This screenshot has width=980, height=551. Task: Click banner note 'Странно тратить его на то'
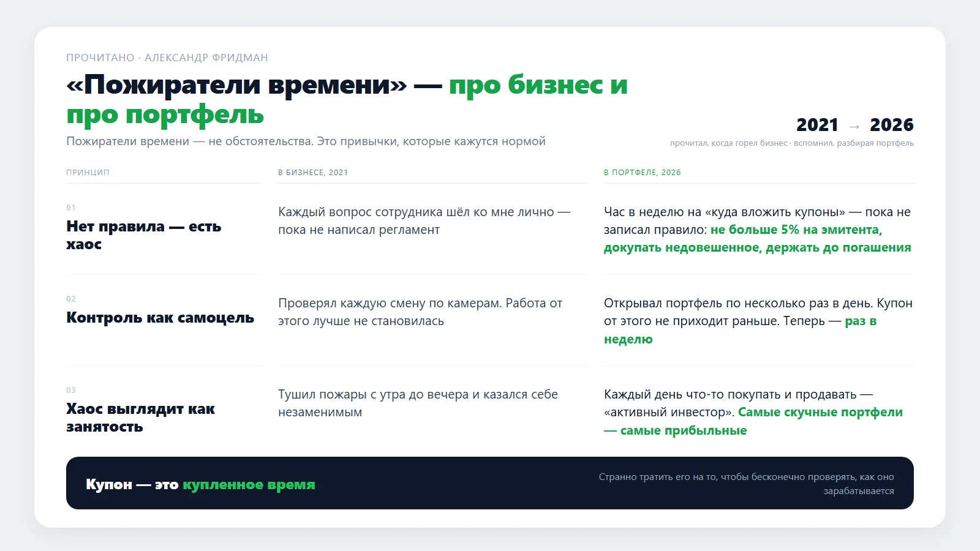[658, 477]
